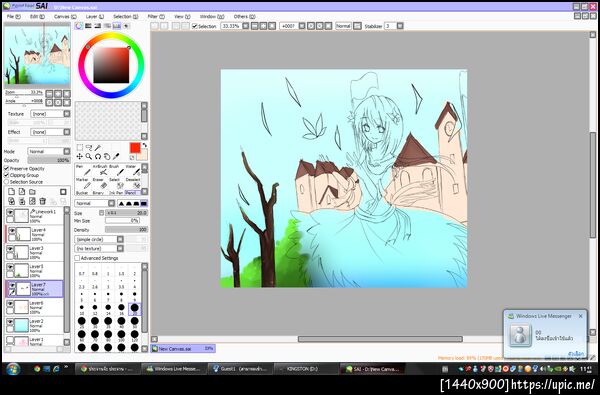Image resolution: width=600 pixels, height=395 pixels.
Task: Toggle the Preserve Opacity checkbox
Action: coord(7,168)
